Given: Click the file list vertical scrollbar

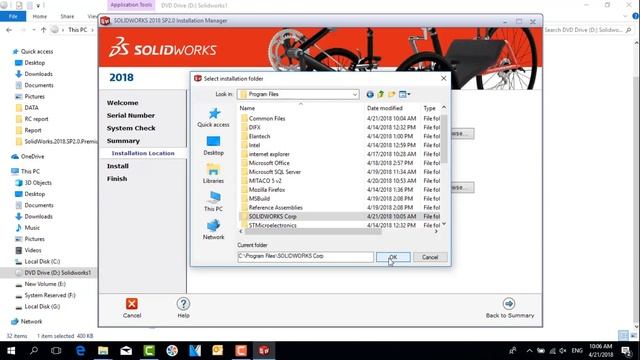Looking at the screenshot, I should coord(444,139).
